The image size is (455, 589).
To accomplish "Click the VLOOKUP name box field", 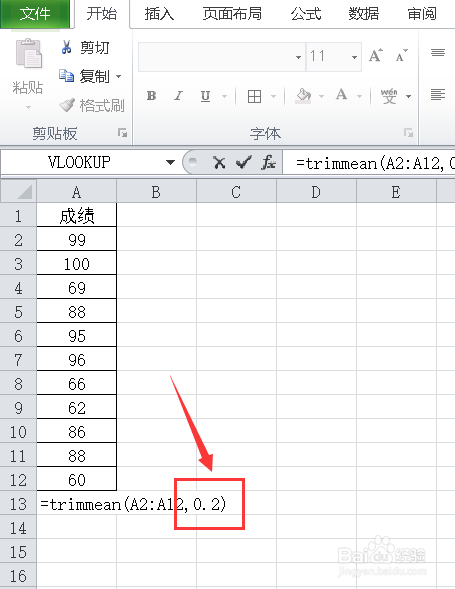I will click(x=79, y=162).
